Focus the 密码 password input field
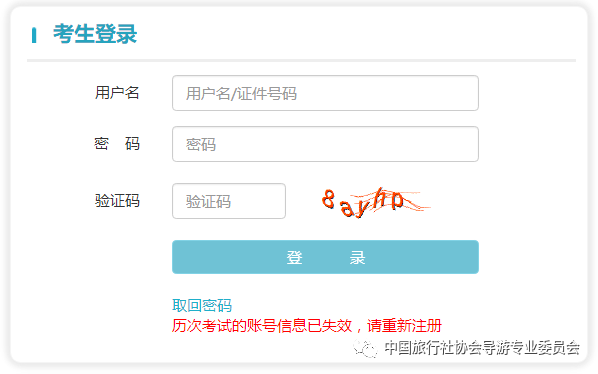The image size is (598, 374). click(325, 144)
